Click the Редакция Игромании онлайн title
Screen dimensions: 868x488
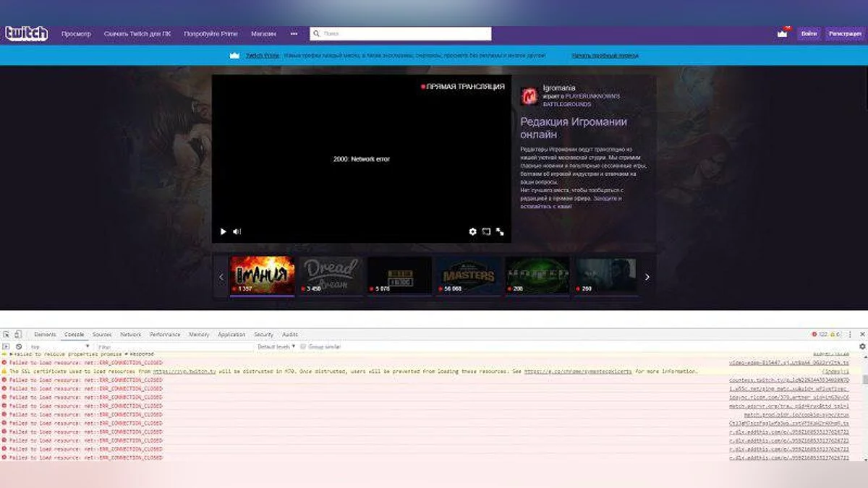click(574, 128)
